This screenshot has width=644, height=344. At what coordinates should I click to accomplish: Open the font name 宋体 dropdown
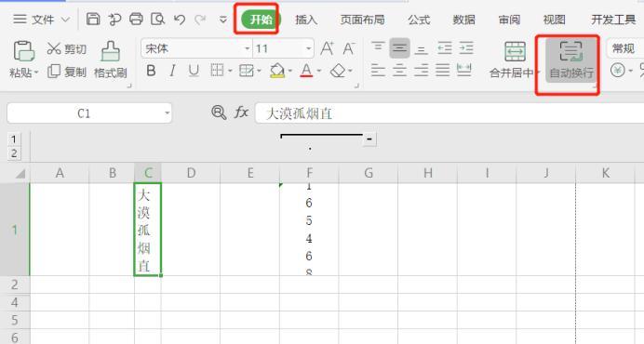248,49
